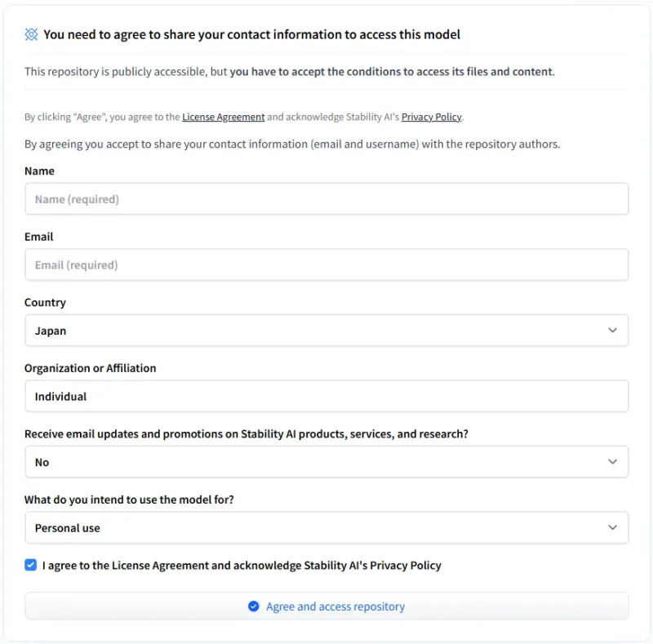Click the gated model icon beside heading
The height and width of the screenshot is (644, 653).
pyautogui.click(x=31, y=34)
